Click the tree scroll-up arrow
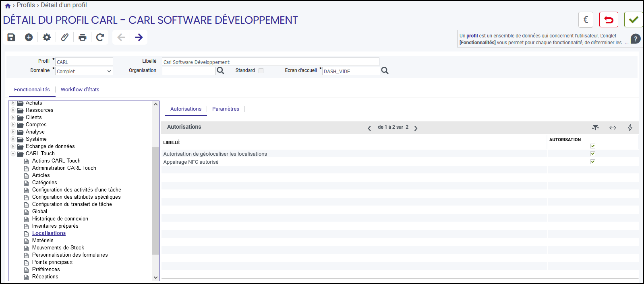644x284 pixels. [x=156, y=104]
